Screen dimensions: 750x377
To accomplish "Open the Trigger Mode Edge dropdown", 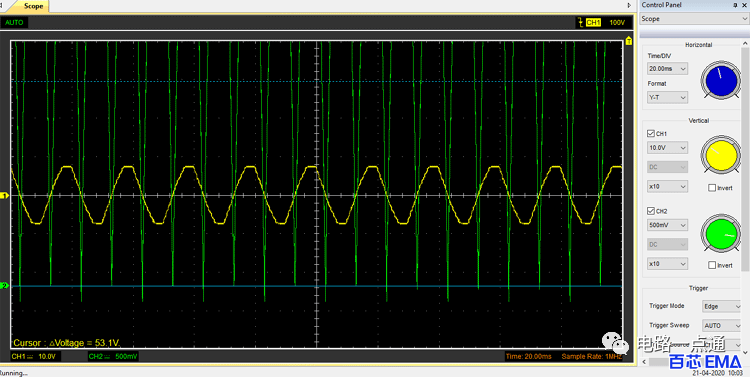I will [x=721, y=306].
